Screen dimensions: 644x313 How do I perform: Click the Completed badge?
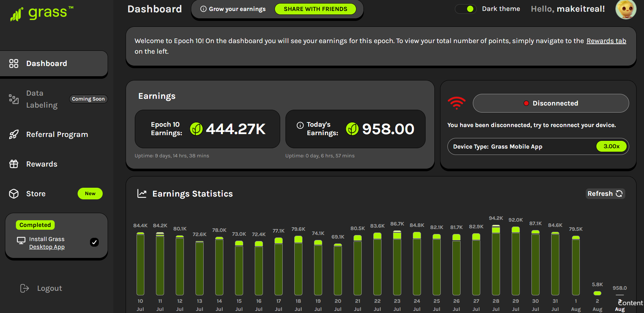point(35,225)
